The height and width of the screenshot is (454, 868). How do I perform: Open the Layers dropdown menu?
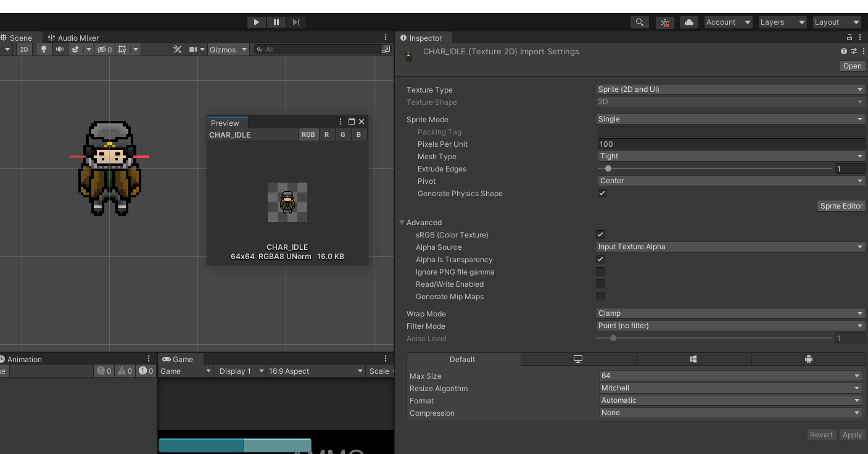[782, 22]
